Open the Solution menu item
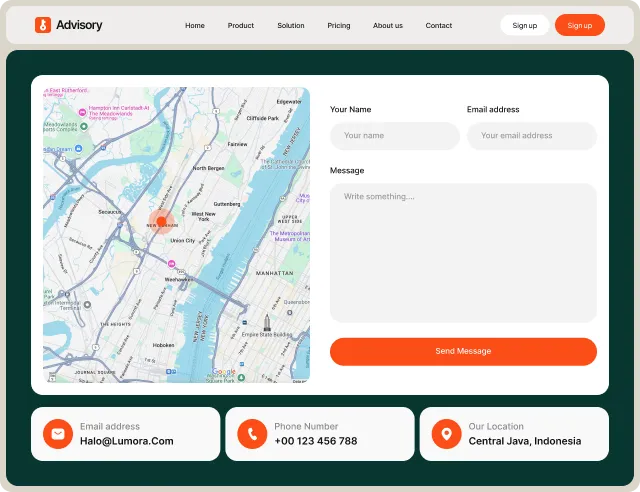Screen dimensions: 640x492 pyautogui.click(x=291, y=25)
